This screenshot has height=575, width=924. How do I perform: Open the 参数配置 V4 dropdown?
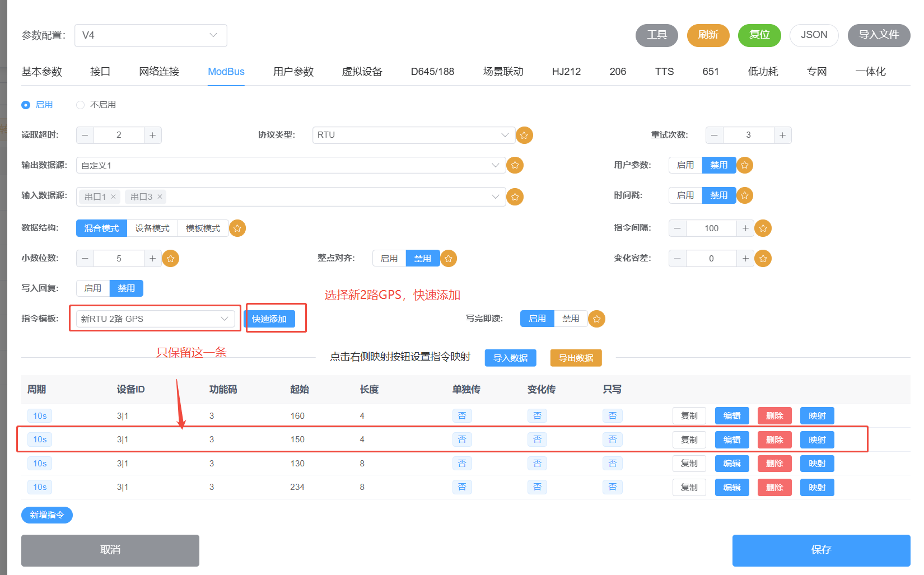pos(151,35)
